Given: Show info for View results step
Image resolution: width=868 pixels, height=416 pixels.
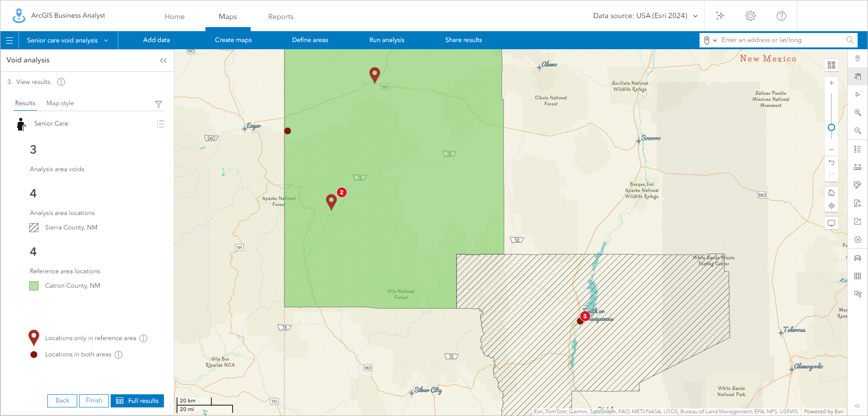Looking at the screenshot, I should [61, 82].
